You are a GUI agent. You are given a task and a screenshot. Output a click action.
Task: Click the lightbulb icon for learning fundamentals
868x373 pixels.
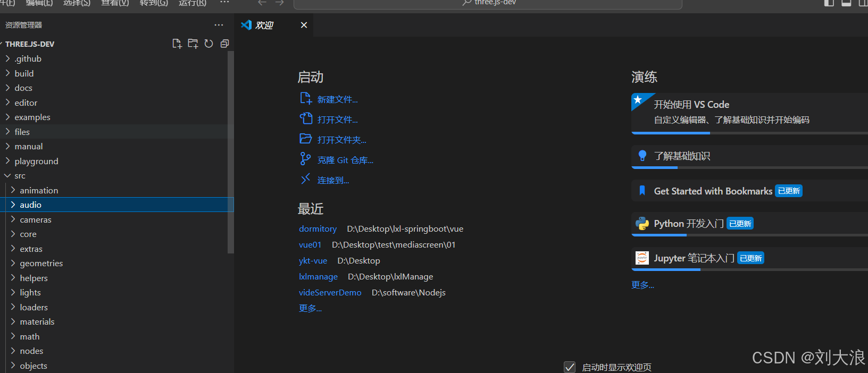pos(642,156)
